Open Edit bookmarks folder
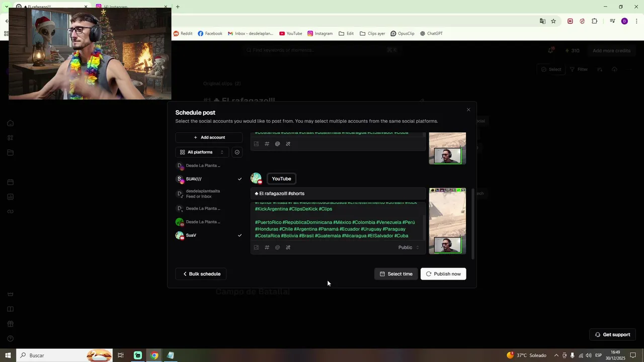 click(346, 34)
